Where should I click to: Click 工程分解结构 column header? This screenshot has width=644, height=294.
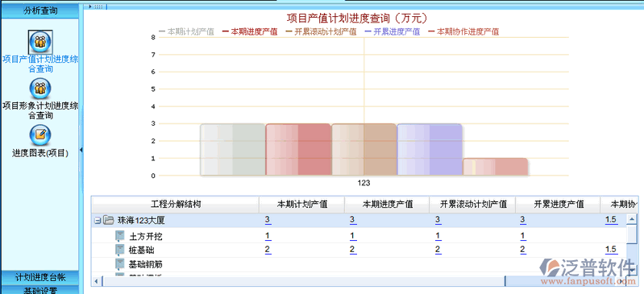coord(176,204)
